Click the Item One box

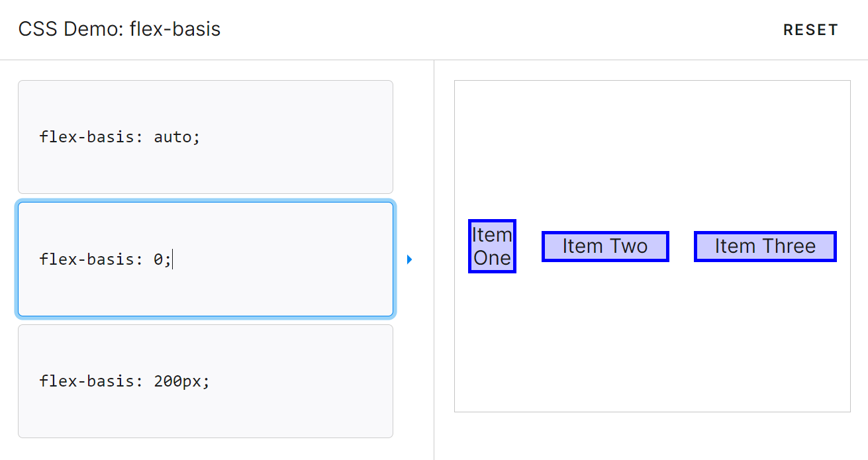click(492, 246)
